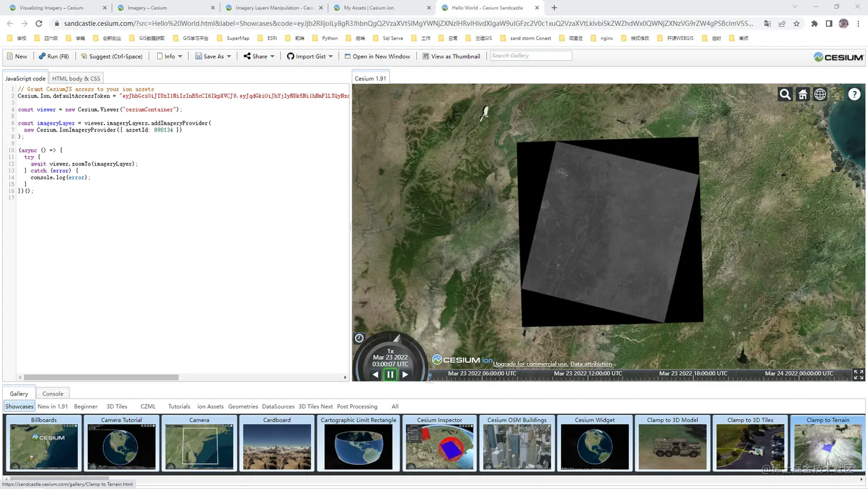Play the animation forward
The image size is (868, 489).
click(x=405, y=375)
